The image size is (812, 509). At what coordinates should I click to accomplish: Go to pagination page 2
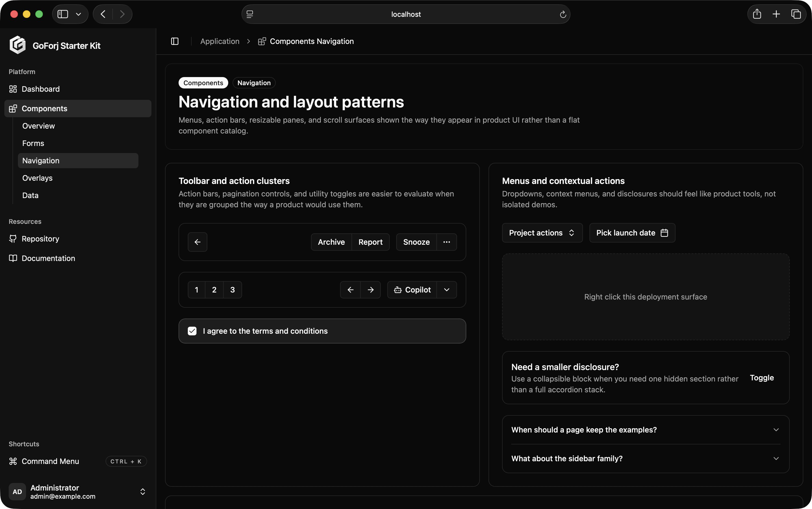[214, 290]
